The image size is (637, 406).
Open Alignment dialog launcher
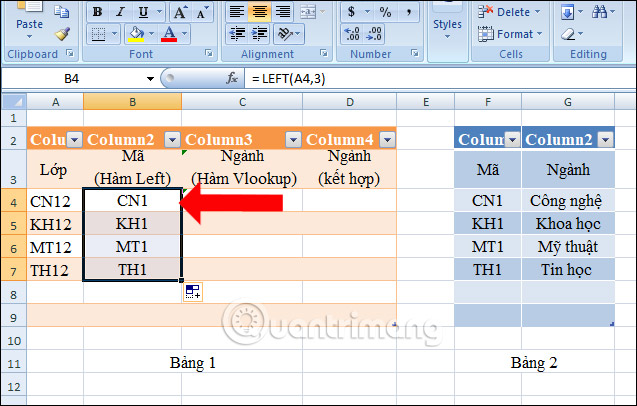(x=324, y=53)
